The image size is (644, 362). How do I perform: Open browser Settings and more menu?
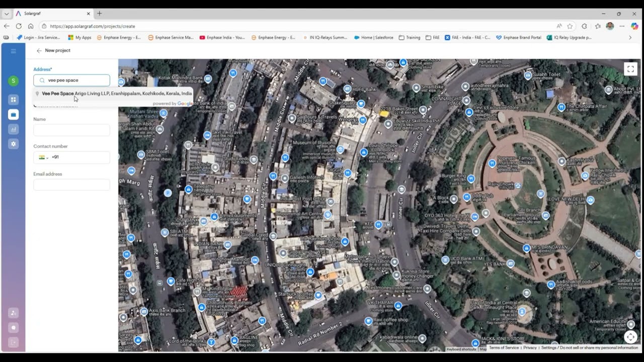pos(622,26)
